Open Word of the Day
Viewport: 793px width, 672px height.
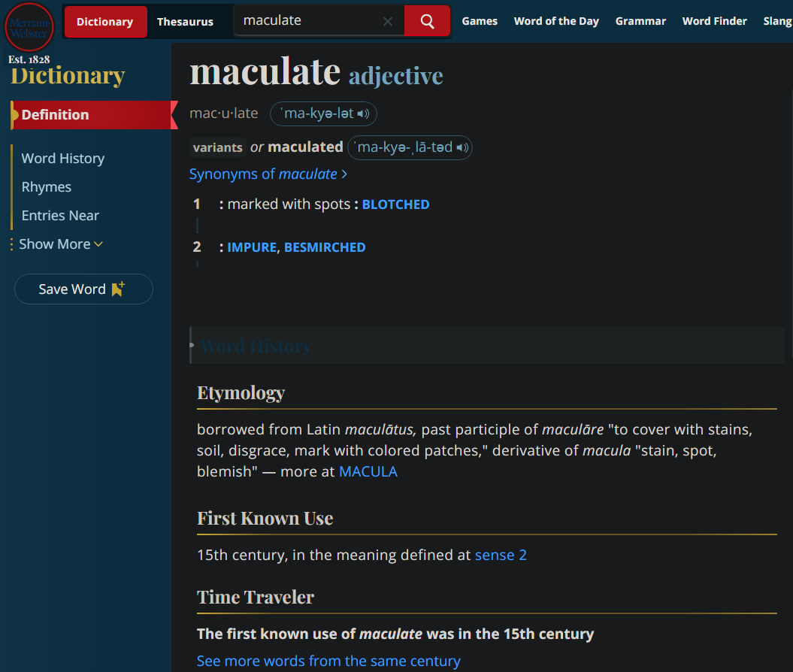556,21
